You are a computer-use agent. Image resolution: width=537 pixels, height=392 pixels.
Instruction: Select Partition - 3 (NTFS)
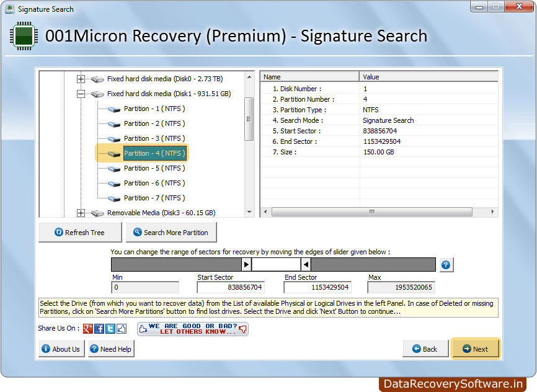[154, 138]
